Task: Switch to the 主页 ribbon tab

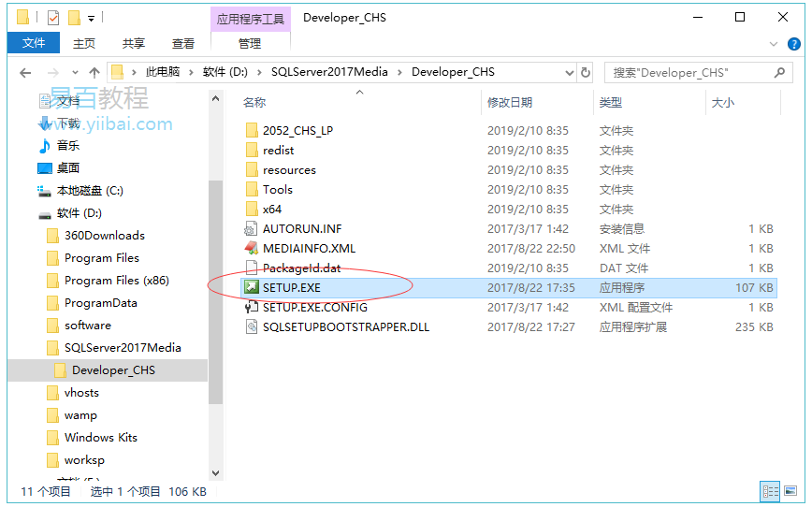Action: (84, 44)
